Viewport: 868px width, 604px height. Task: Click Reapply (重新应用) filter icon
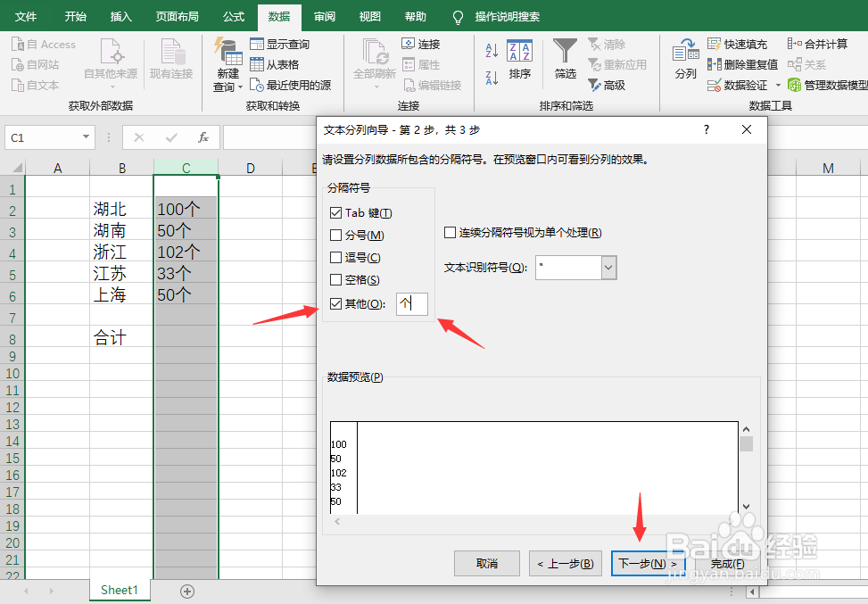[x=594, y=65]
